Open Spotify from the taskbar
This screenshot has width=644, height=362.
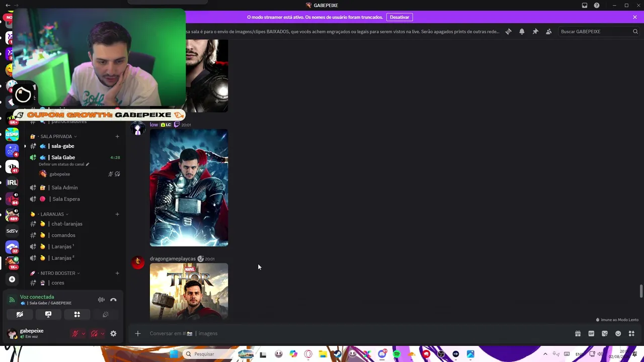396,354
